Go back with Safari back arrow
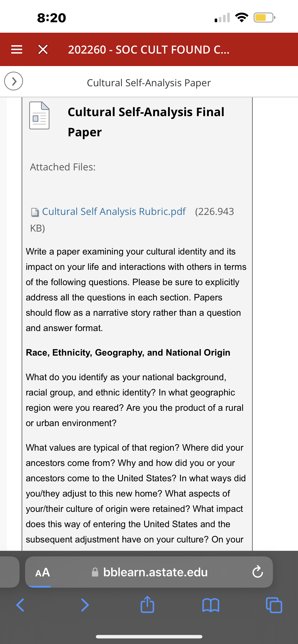This screenshot has width=298, height=644. coord(20,605)
